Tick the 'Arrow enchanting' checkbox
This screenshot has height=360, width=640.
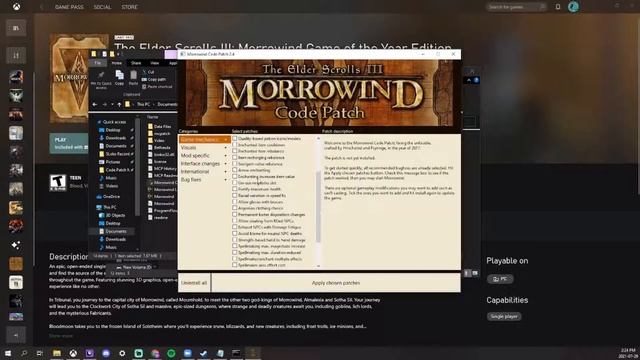(x=235, y=170)
